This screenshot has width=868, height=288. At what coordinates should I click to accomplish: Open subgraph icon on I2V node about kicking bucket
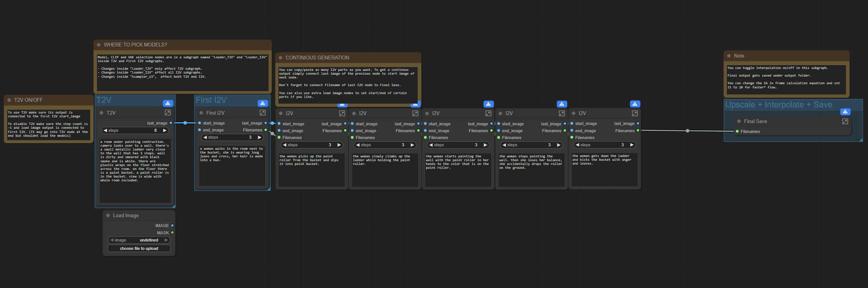pos(634,113)
